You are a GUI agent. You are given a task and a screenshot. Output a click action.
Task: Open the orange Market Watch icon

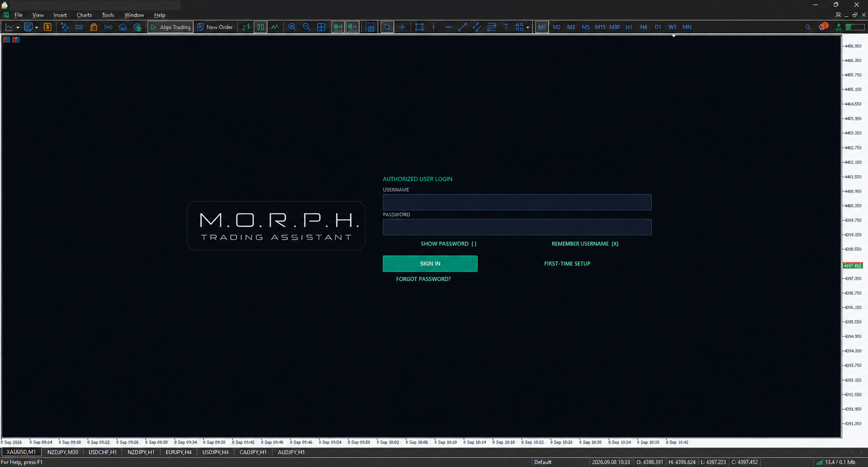(48, 27)
